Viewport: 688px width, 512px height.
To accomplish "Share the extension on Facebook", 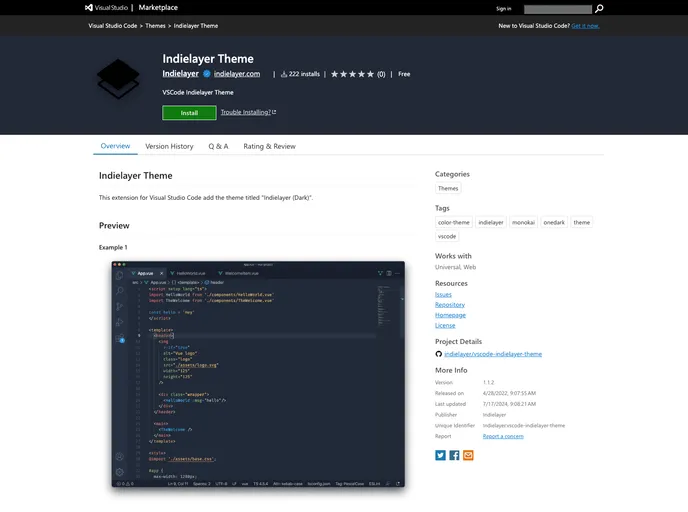I will tap(454, 455).
